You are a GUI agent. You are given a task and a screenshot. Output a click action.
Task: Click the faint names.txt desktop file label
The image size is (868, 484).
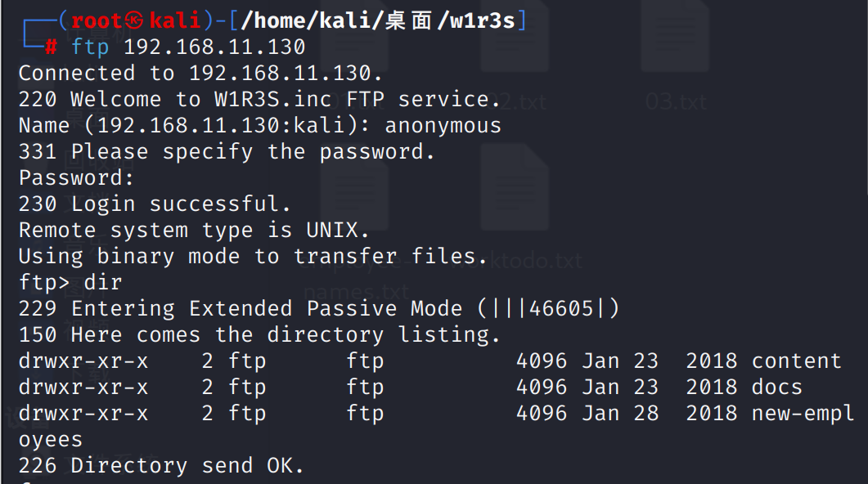coord(357,292)
